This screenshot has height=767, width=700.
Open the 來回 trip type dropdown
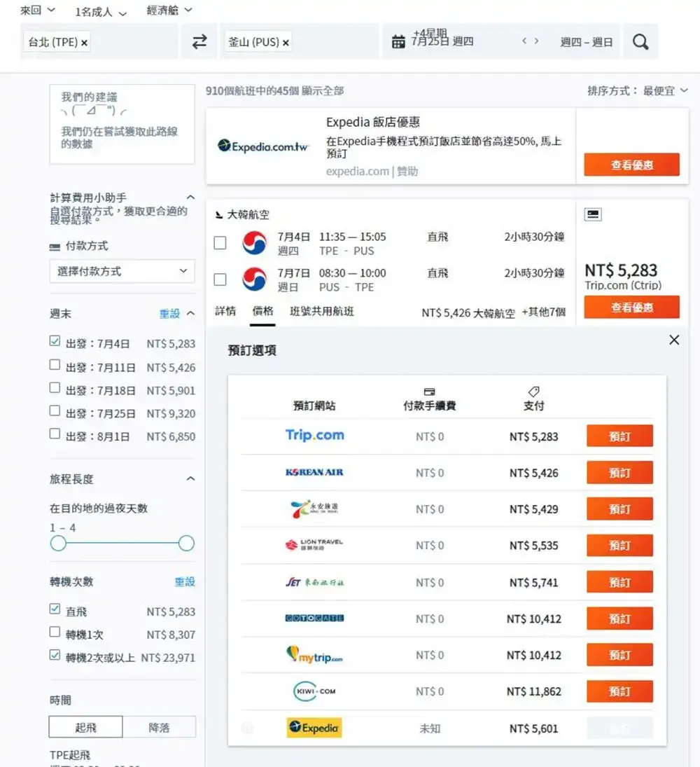[38, 11]
